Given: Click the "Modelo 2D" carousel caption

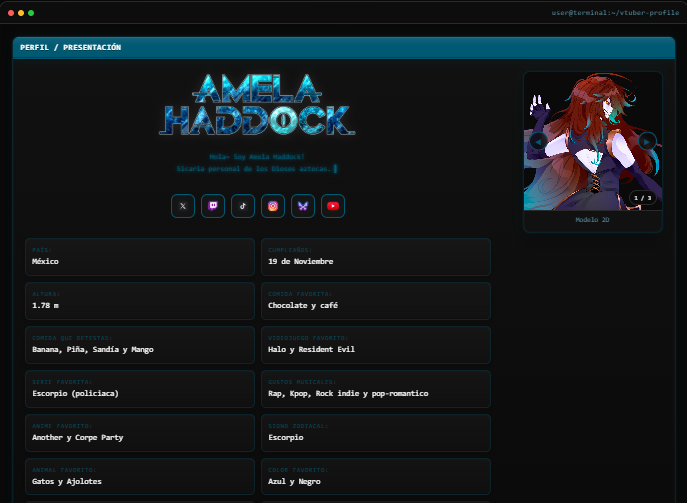Looking at the screenshot, I should 592,220.
